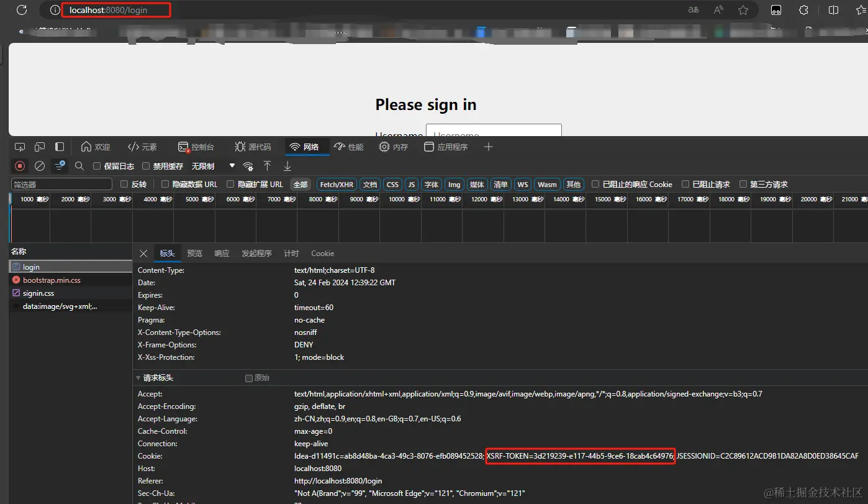This screenshot has width=868, height=504.
Task: Check 隐藏数据 URL checkbox
Action: pyautogui.click(x=165, y=185)
